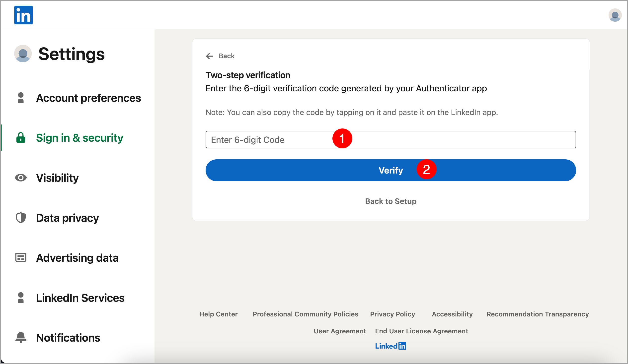Click the Back link text
The width and height of the screenshot is (628, 364).
227,56
